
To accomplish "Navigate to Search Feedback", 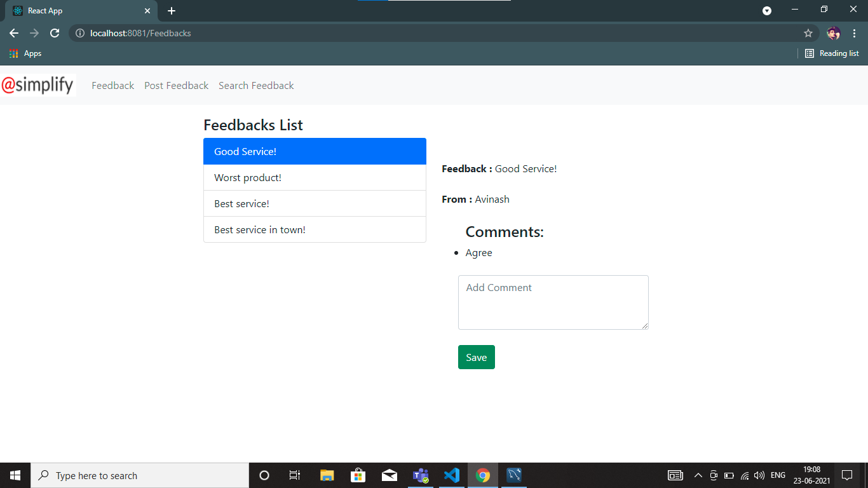I will [x=256, y=85].
